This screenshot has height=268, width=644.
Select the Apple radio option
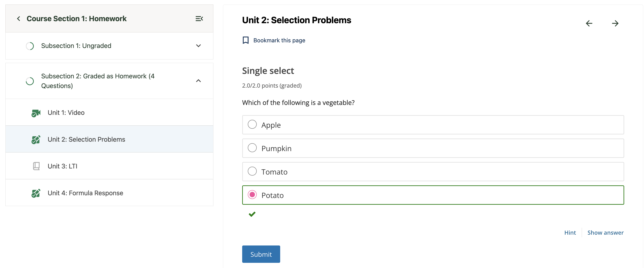pos(252,125)
